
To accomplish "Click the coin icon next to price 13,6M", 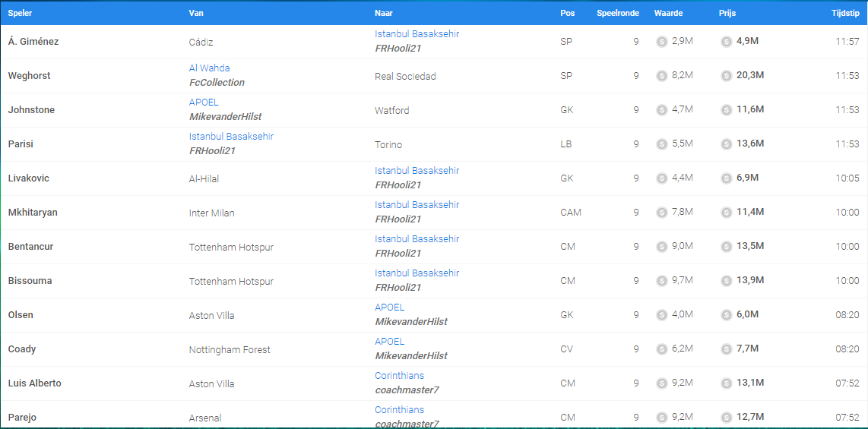I will pos(727,144).
